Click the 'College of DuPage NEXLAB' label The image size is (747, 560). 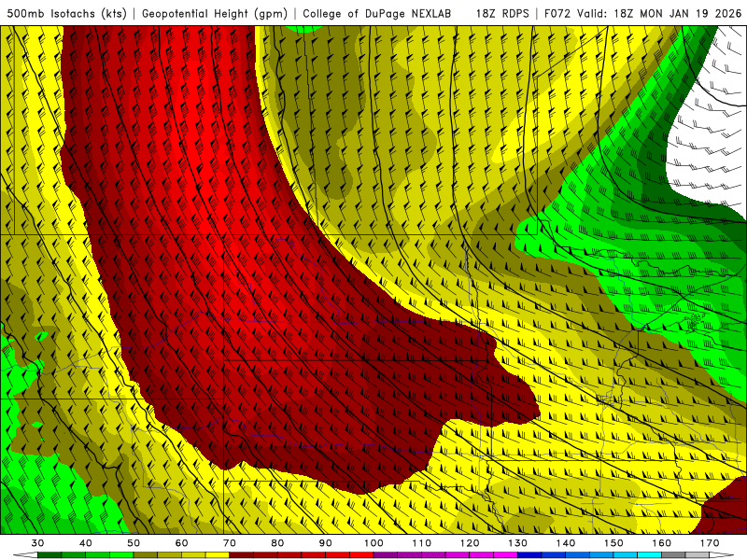(x=376, y=13)
